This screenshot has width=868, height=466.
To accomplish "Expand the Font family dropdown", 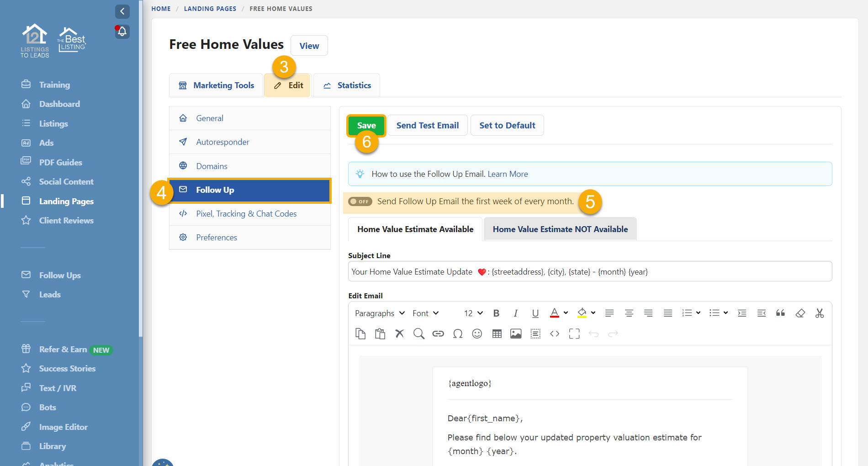I will pos(425,313).
